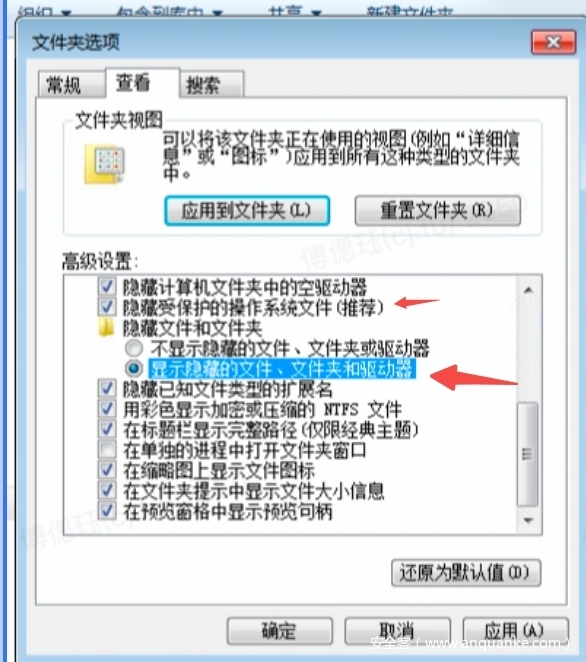Uncheck 隐藏受保护的操作系统文件(推荐)

click(107, 307)
